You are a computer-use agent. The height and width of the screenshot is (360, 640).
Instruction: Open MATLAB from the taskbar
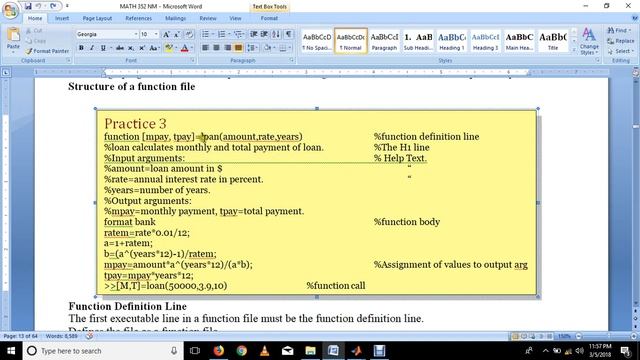(356, 351)
